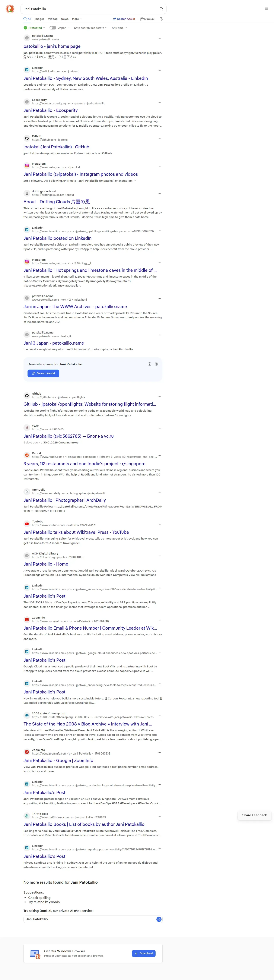Open the Protected dropdown

point(34,28)
